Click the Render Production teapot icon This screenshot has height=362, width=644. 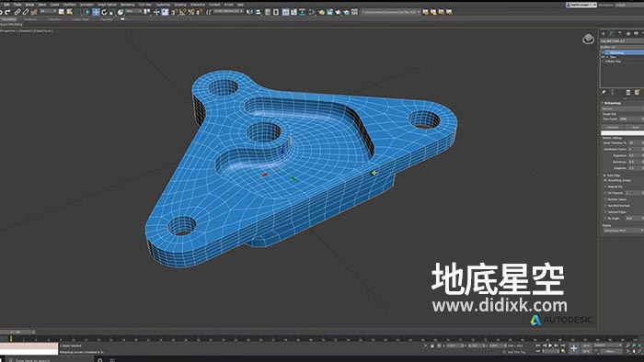pyautogui.click(x=338, y=12)
